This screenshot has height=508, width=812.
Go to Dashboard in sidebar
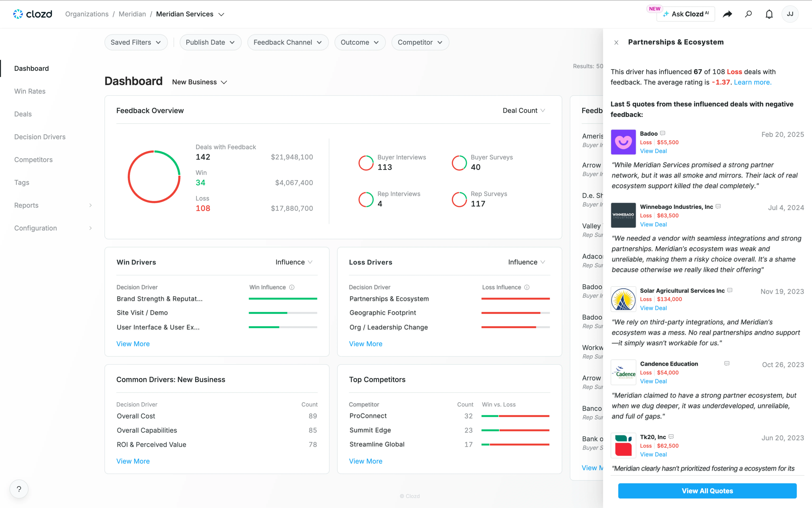click(32, 69)
